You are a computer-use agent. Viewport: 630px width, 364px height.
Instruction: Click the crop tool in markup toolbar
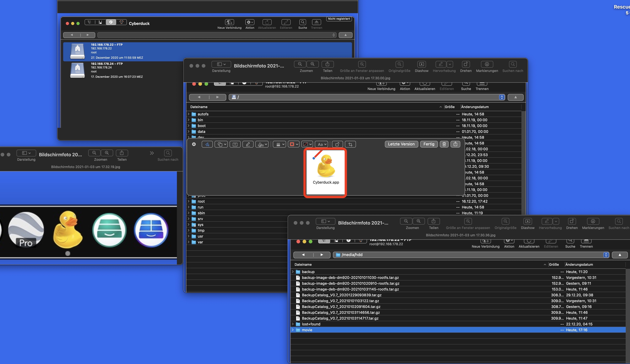350,144
